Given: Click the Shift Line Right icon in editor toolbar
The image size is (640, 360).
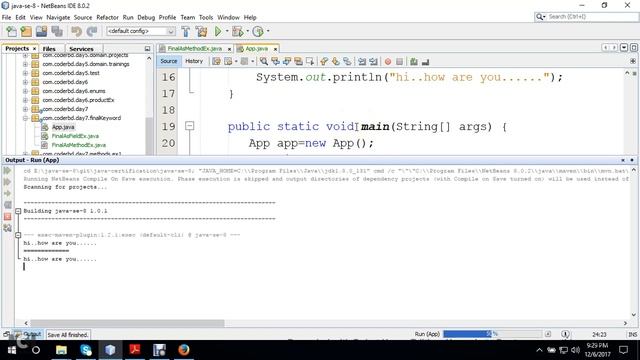Looking at the screenshot, I should (373, 62).
